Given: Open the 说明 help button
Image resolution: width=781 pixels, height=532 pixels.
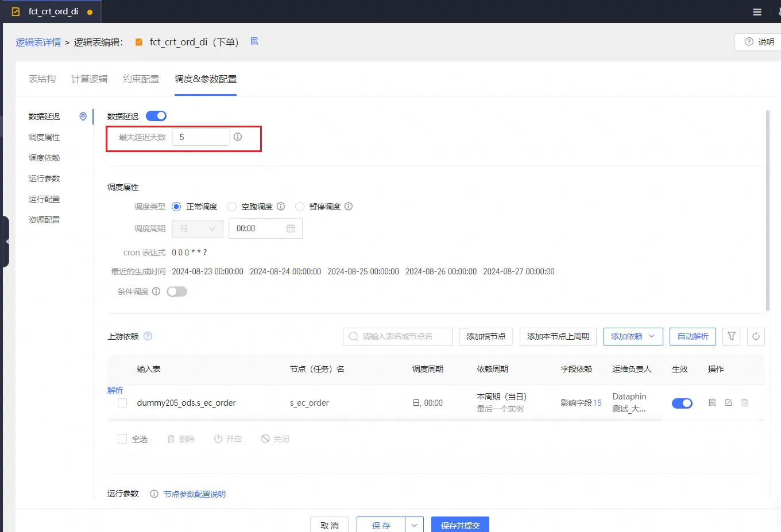Looking at the screenshot, I should [x=759, y=42].
